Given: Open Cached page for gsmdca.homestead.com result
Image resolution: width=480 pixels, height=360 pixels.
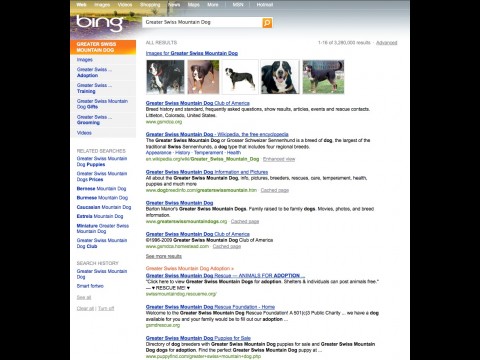Looking at the screenshot, I should point(227,246).
